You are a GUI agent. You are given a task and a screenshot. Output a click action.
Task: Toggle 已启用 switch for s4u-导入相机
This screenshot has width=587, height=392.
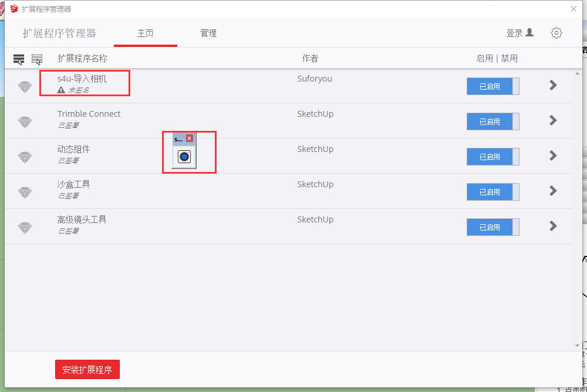click(x=492, y=86)
